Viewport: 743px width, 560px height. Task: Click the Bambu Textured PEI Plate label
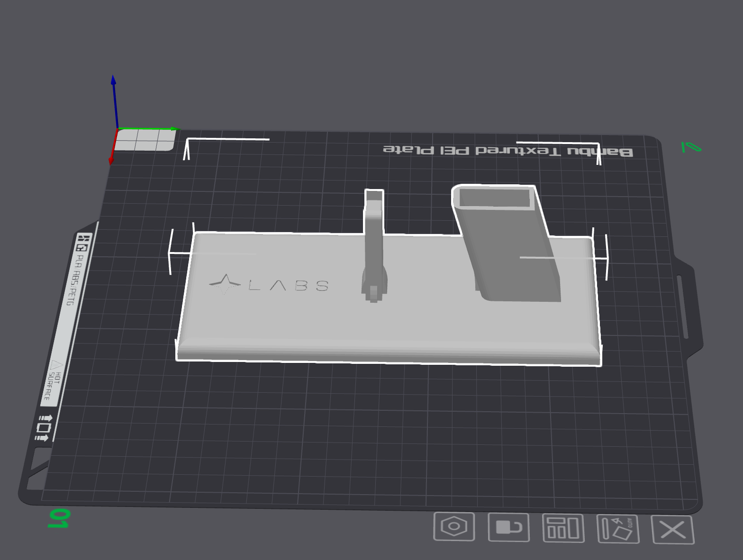(508, 151)
